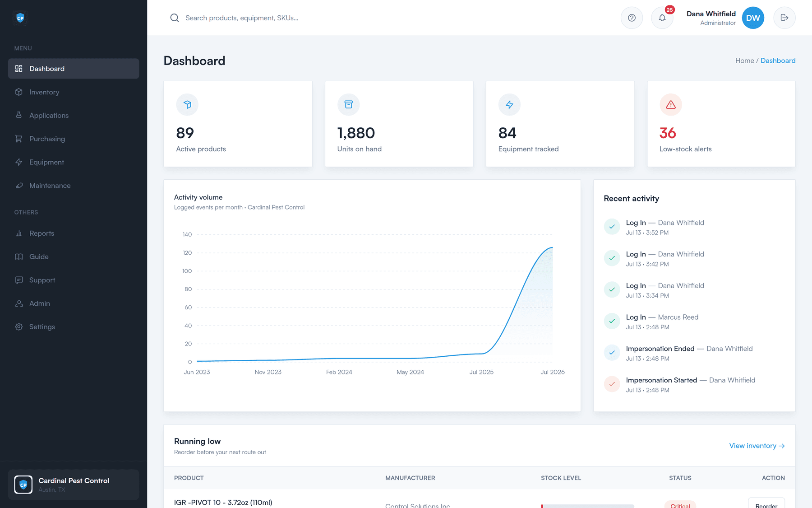Click the log out icon
812x508 pixels.
(x=784, y=18)
